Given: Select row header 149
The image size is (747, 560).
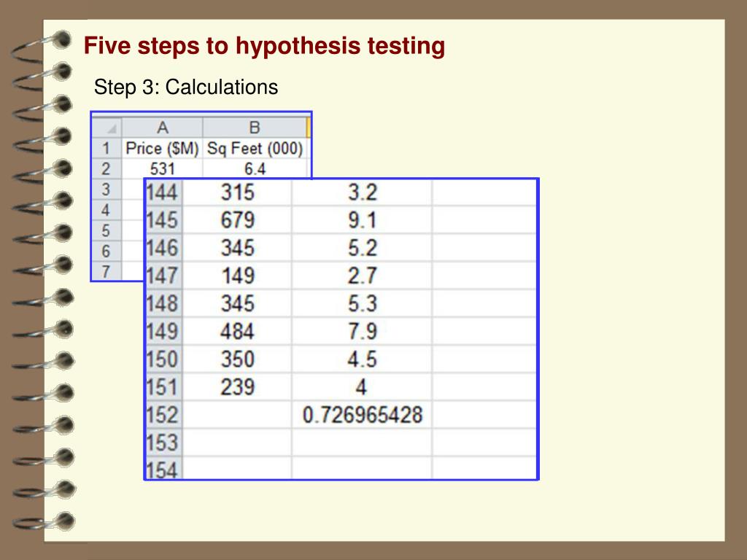Looking at the screenshot, I should pos(163,331).
